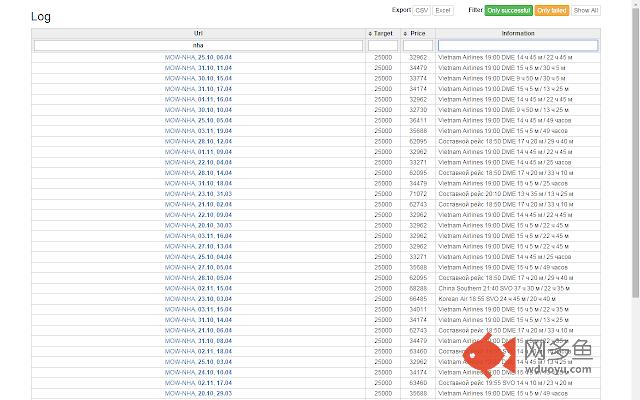The height and width of the screenshot is (400, 640).
Task: Click the Information column filter input
Action: pos(517,45)
